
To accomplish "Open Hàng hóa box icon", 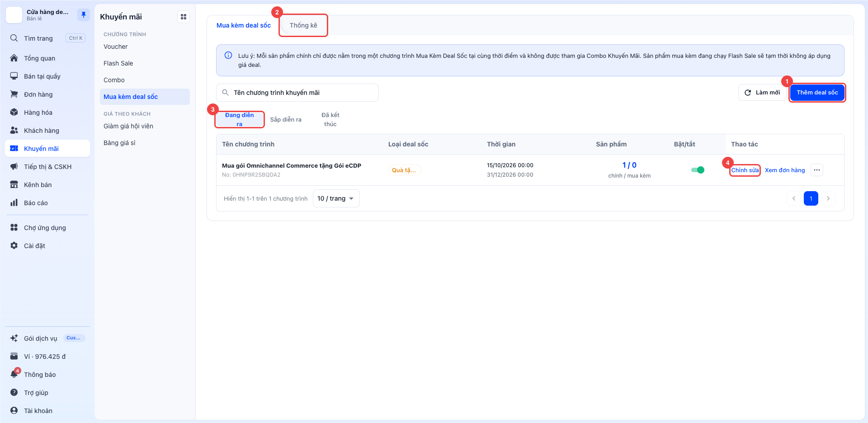I will pos(14,112).
